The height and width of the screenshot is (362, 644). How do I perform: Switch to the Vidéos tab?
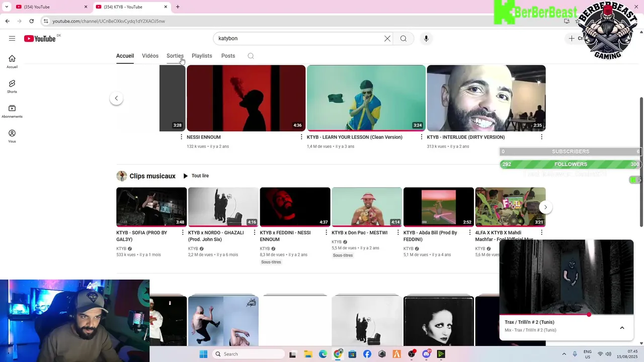(150, 56)
